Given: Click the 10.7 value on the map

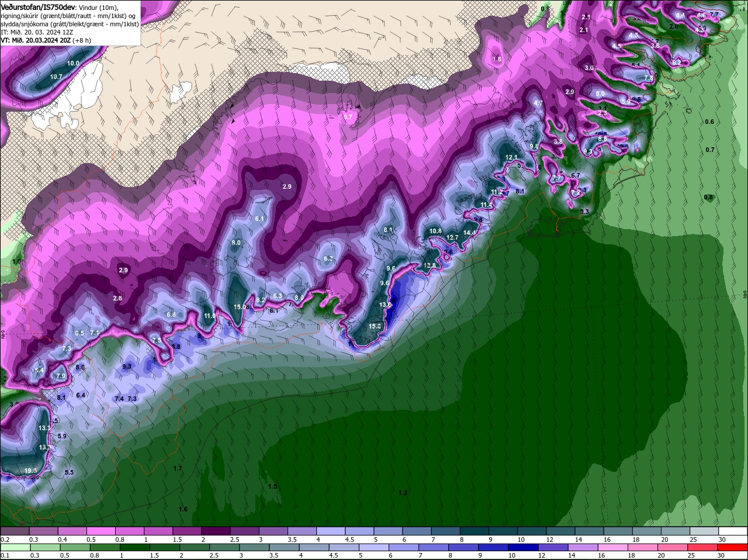Looking at the screenshot, I should [x=56, y=77].
